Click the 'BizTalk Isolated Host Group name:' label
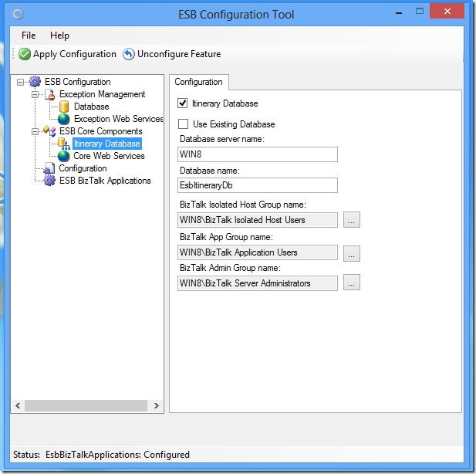476x474 pixels. (242, 205)
